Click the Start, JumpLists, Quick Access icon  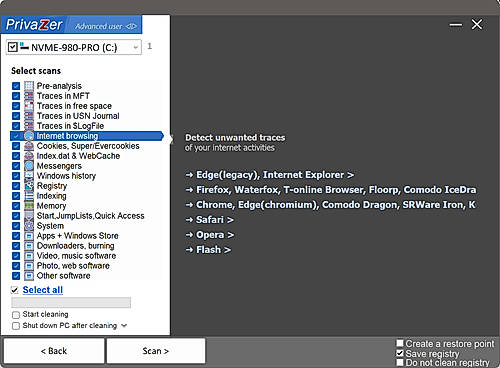[x=29, y=216]
